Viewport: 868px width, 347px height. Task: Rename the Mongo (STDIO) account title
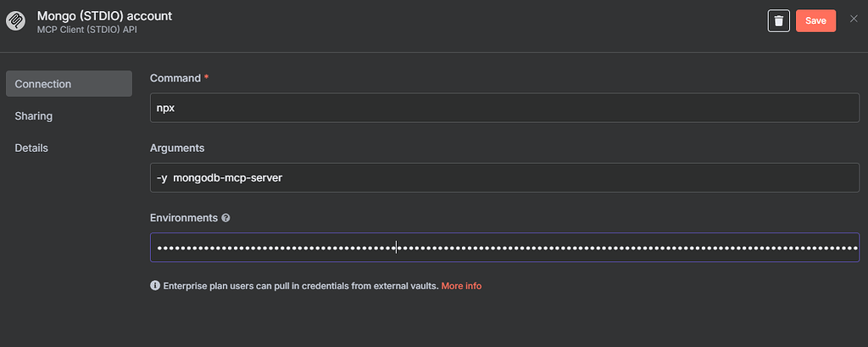pos(104,15)
